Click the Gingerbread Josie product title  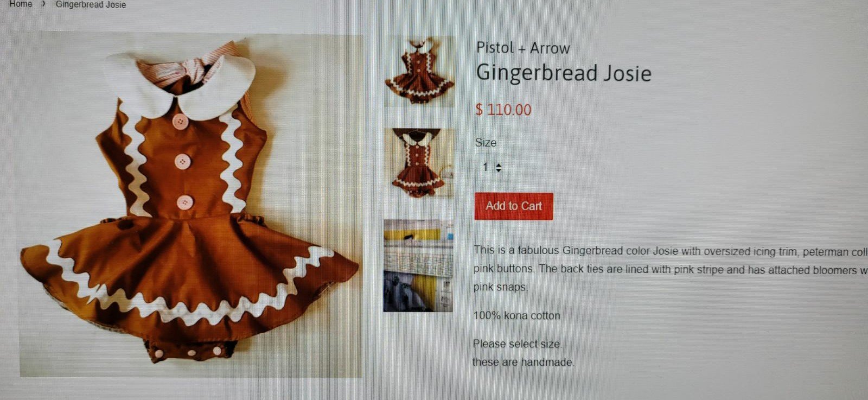pyautogui.click(x=564, y=73)
